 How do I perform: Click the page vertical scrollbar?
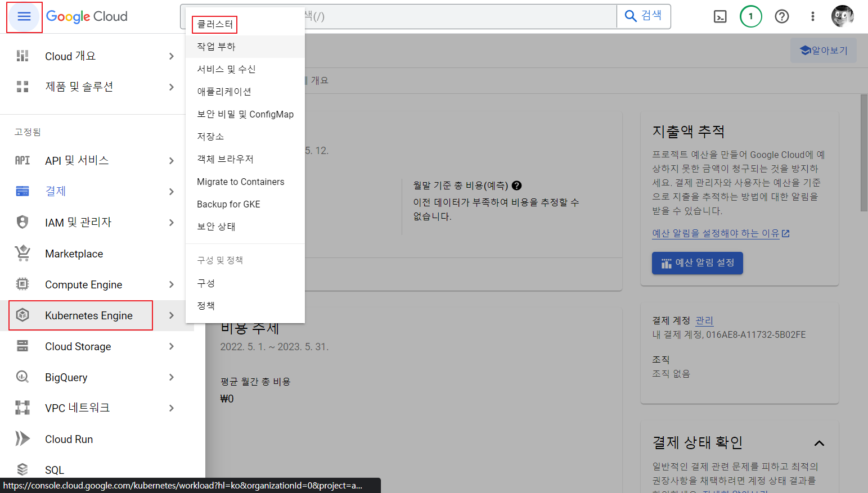pos(864,153)
